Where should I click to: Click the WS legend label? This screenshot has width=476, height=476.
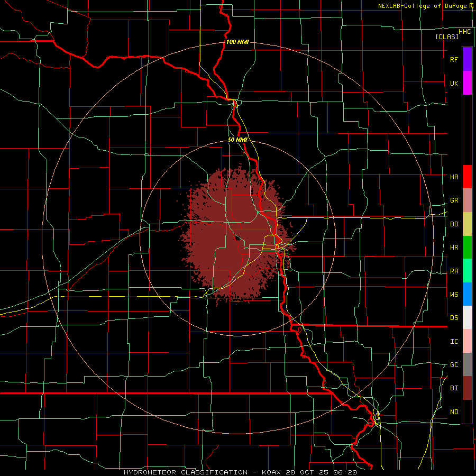[x=454, y=294]
